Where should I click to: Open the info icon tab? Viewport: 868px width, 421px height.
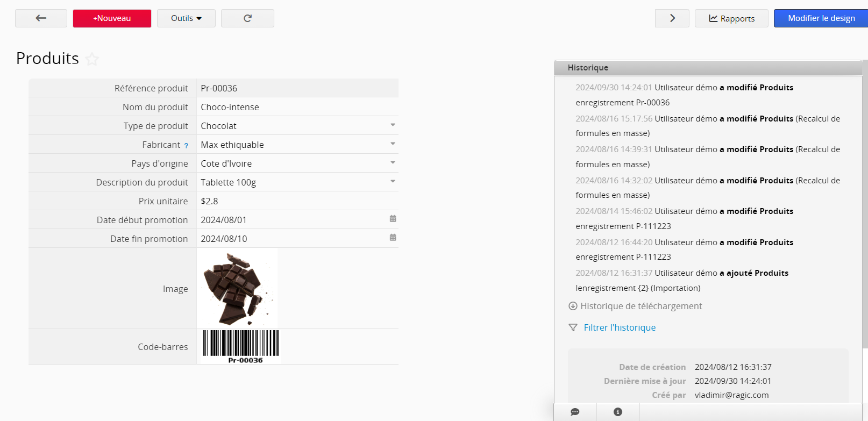(x=618, y=412)
